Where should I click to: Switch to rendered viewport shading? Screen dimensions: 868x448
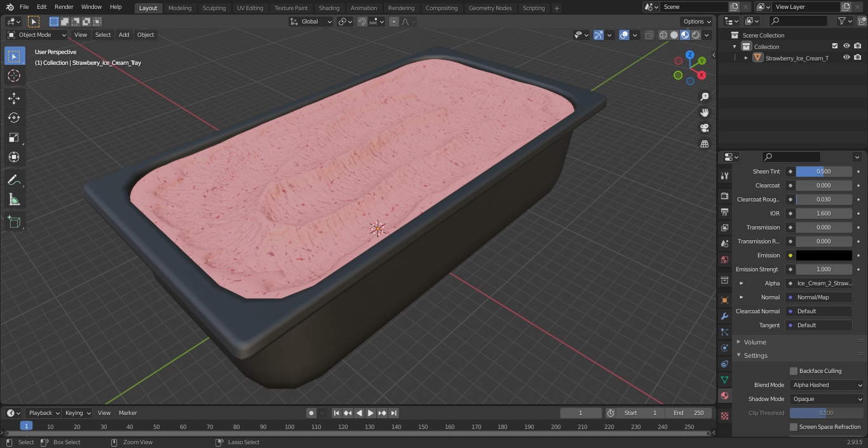696,35
